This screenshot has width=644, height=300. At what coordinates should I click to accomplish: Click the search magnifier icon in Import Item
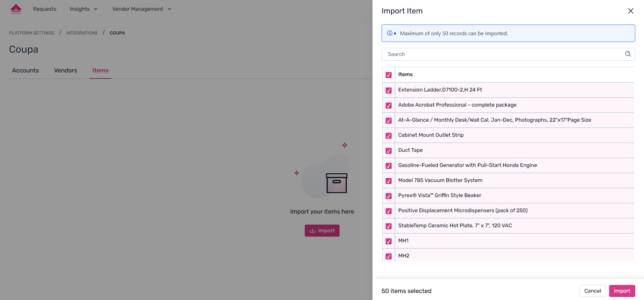point(628,54)
